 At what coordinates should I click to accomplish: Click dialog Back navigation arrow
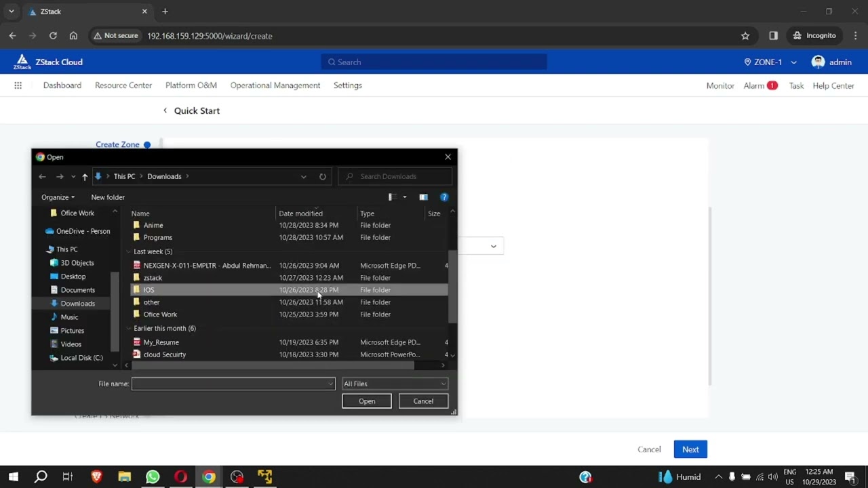point(42,176)
